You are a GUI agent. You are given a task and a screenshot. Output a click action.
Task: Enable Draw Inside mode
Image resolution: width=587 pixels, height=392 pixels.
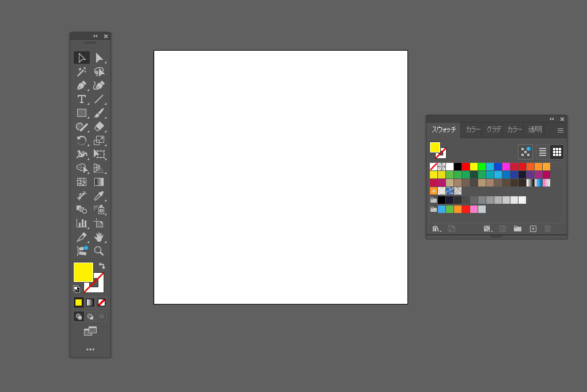(x=101, y=317)
